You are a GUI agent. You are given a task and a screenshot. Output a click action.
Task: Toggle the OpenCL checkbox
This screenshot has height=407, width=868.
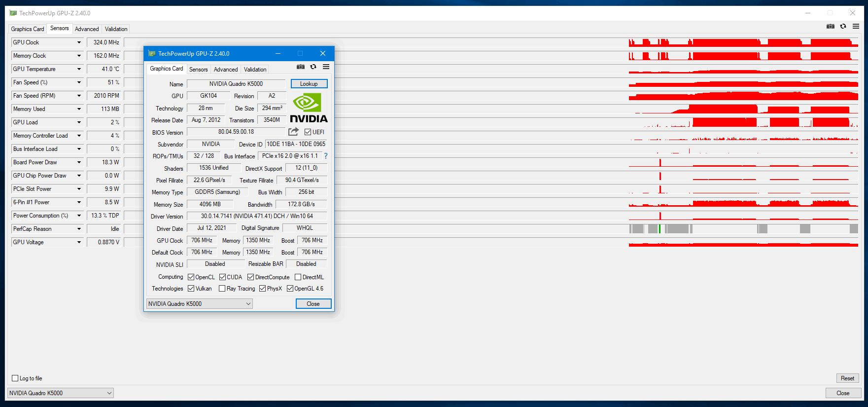click(x=191, y=277)
